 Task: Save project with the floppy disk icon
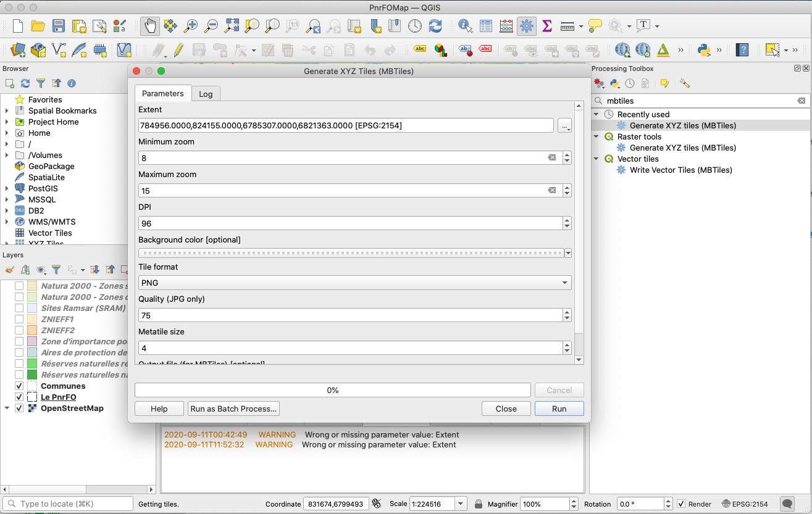click(x=59, y=26)
